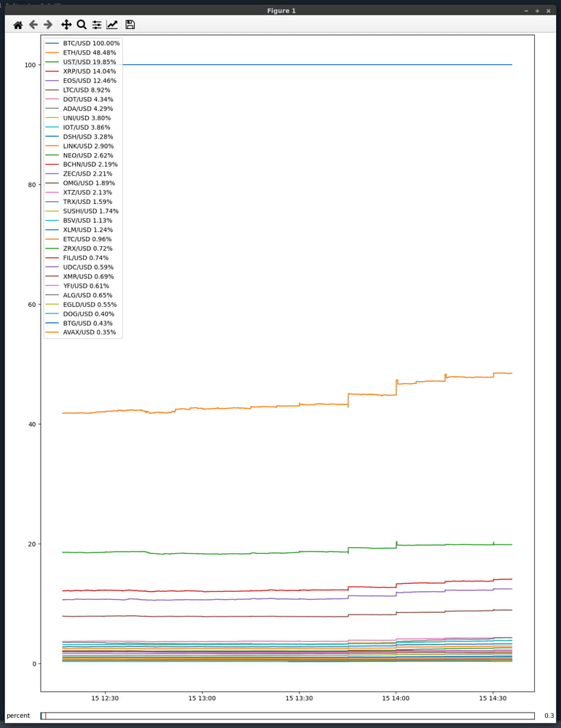
Task: Save the figure to file
Action: click(x=130, y=25)
